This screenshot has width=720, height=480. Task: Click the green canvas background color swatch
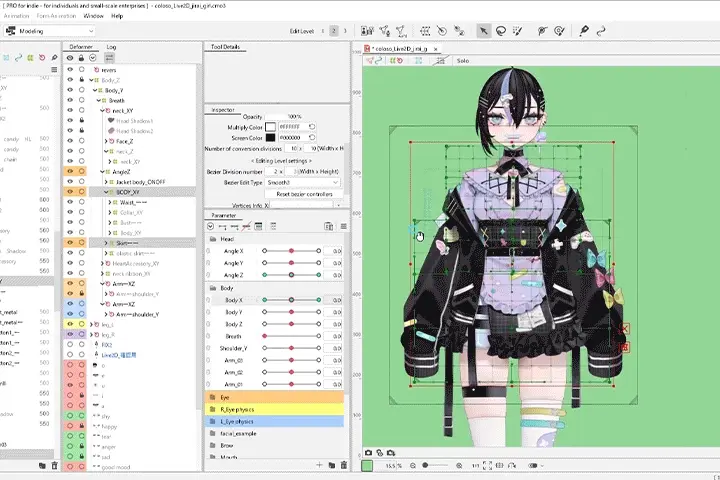pyautogui.click(x=367, y=466)
